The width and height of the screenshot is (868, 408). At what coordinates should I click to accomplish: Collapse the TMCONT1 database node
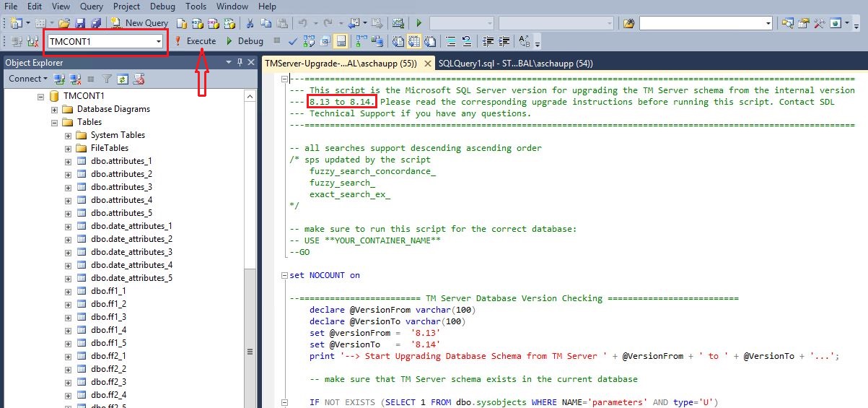coord(41,96)
